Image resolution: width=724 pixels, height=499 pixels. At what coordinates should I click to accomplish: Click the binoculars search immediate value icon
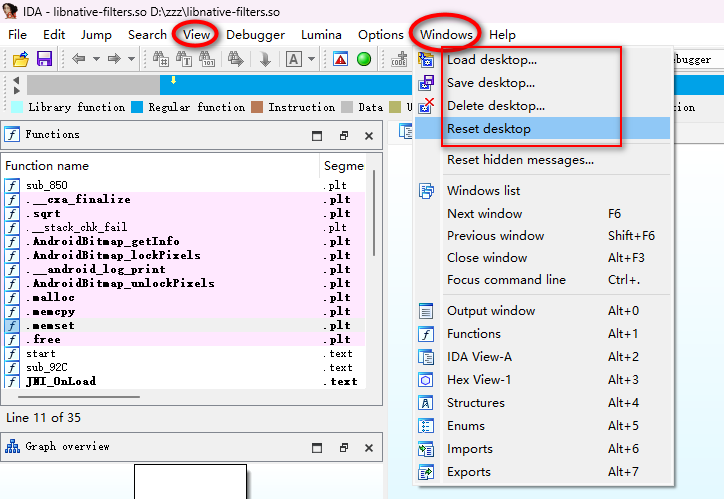[x=161, y=59]
